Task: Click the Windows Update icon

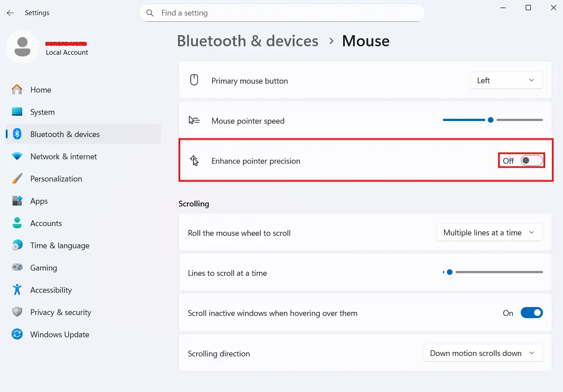Action: click(x=17, y=334)
